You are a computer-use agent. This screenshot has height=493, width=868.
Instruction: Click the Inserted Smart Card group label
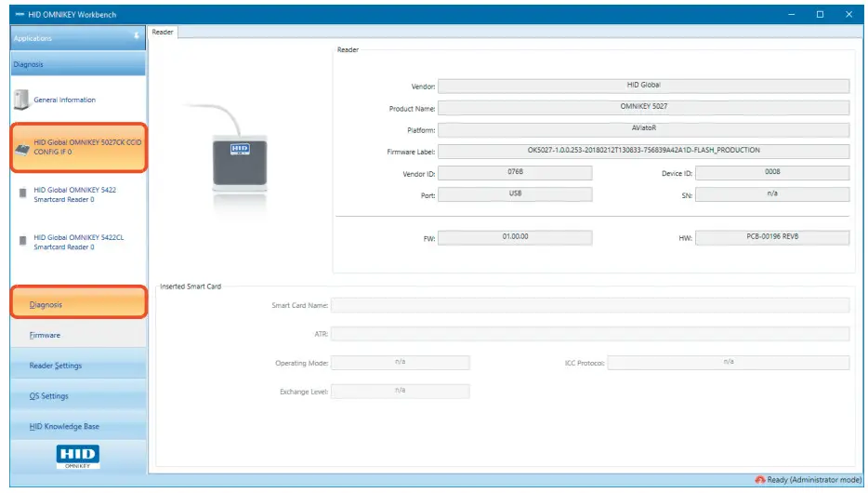[191, 286]
